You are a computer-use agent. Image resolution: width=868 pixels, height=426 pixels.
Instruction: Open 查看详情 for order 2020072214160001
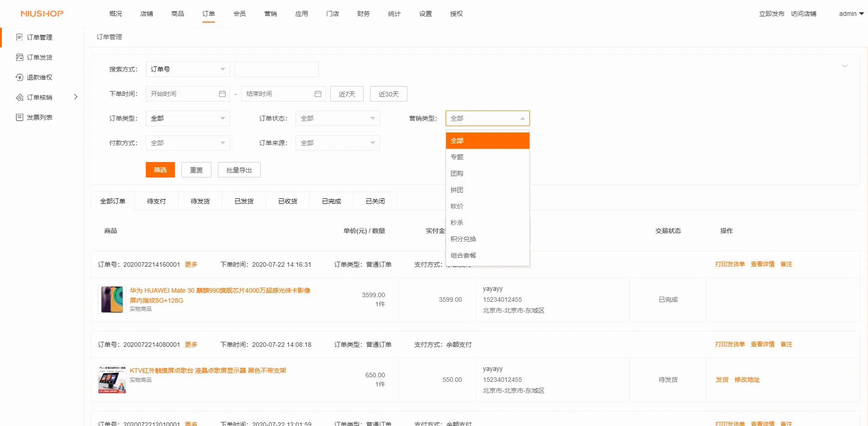762,264
